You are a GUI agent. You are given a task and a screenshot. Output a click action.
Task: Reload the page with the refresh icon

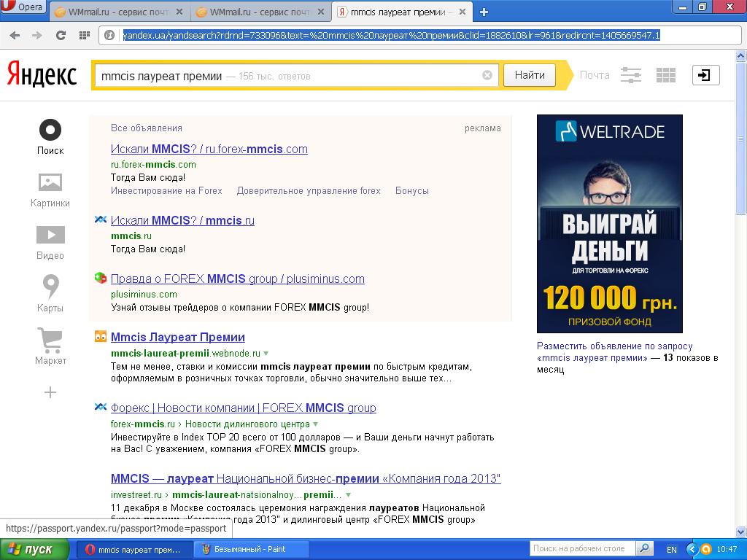[61, 35]
